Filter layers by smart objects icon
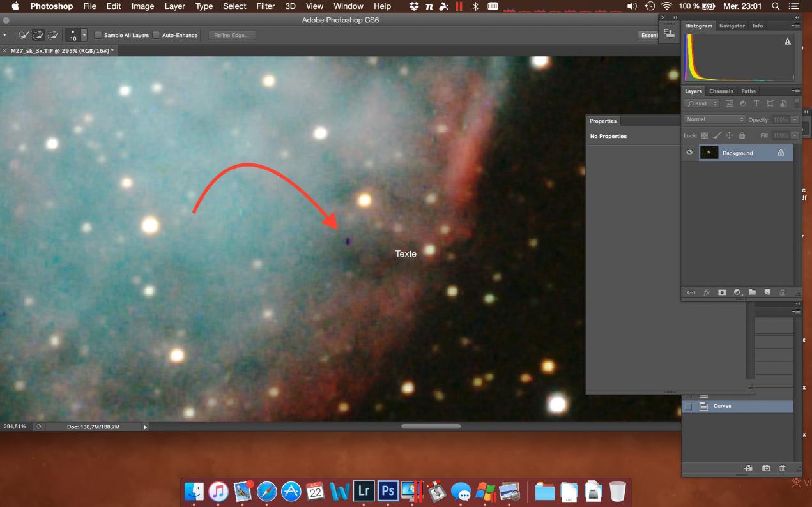812x507 pixels. tap(783, 103)
